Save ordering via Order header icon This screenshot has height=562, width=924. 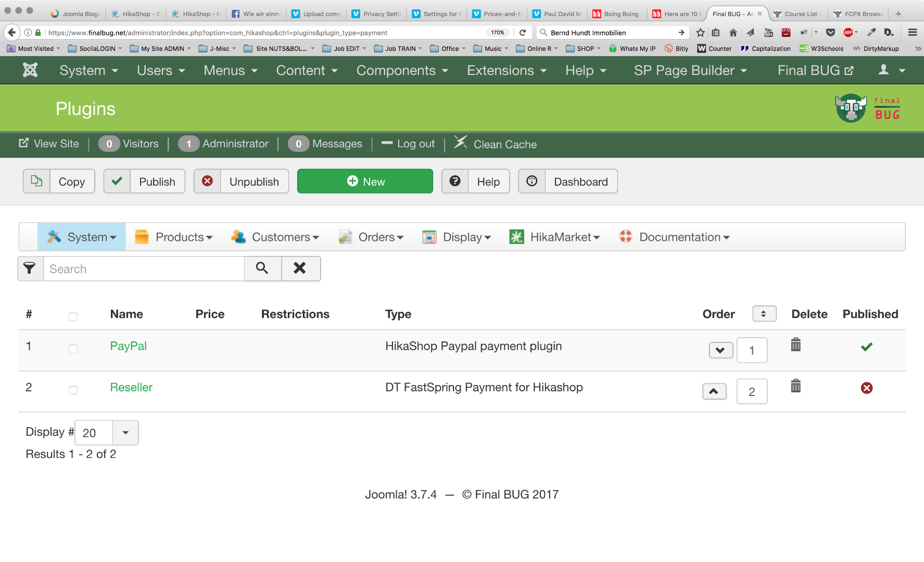click(x=764, y=314)
